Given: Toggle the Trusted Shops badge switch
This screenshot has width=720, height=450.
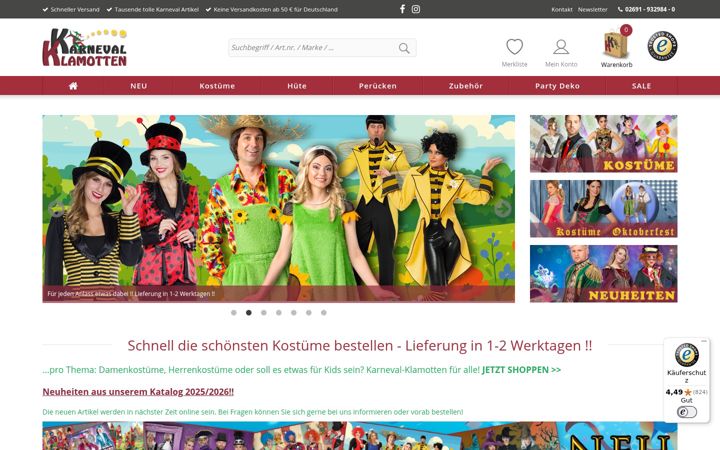Looking at the screenshot, I should [686, 412].
